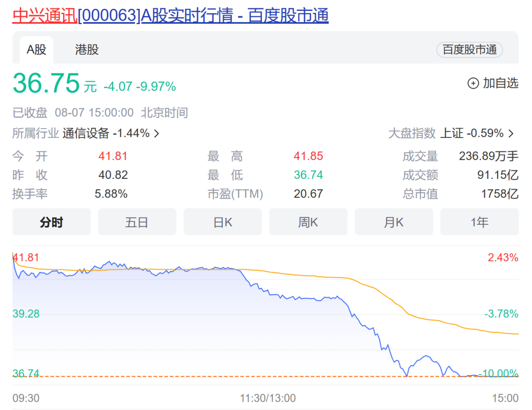
Task: Select the 五日 chart tab
Action: coord(137,222)
